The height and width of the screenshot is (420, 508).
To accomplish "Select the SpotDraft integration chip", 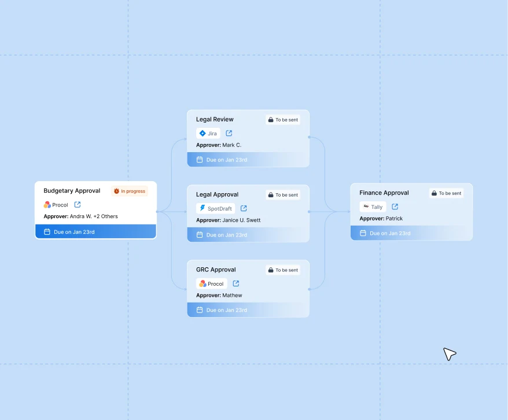I will coord(216,208).
